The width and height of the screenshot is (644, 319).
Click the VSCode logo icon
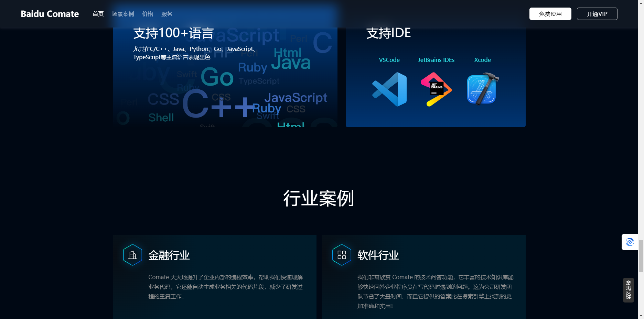point(389,89)
